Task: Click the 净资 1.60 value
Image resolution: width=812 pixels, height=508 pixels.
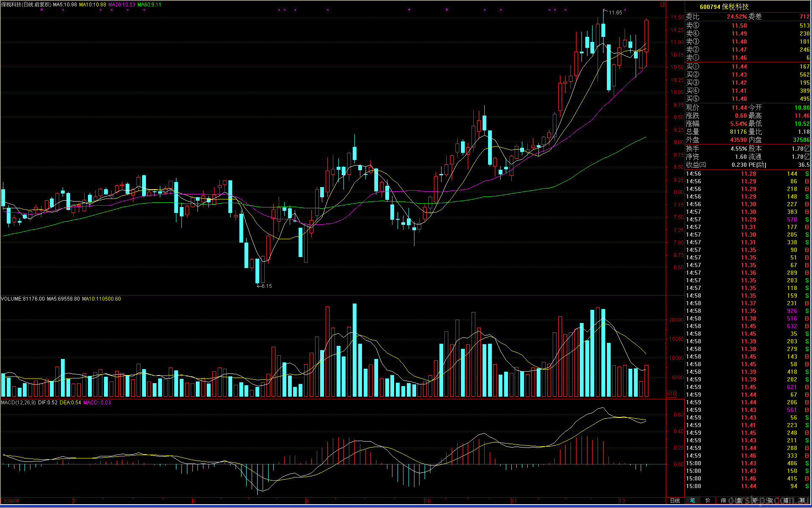Action: 741,157
